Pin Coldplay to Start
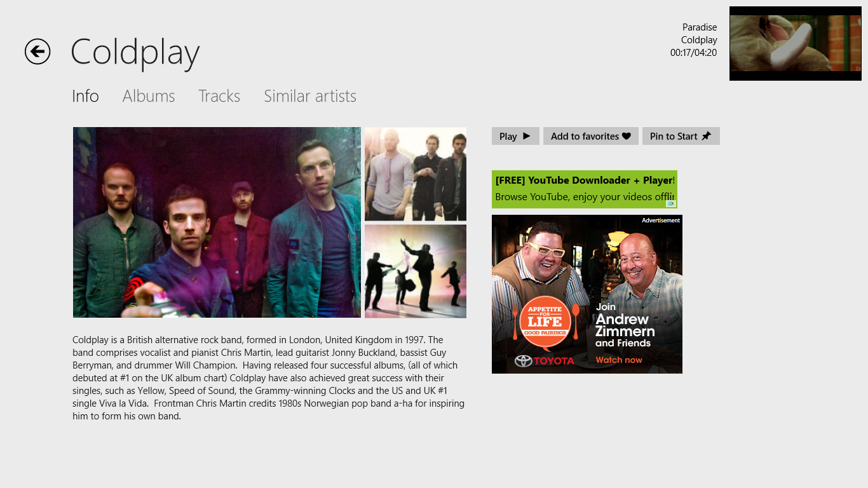The height and width of the screenshot is (488, 868). pyautogui.click(x=681, y=136)
